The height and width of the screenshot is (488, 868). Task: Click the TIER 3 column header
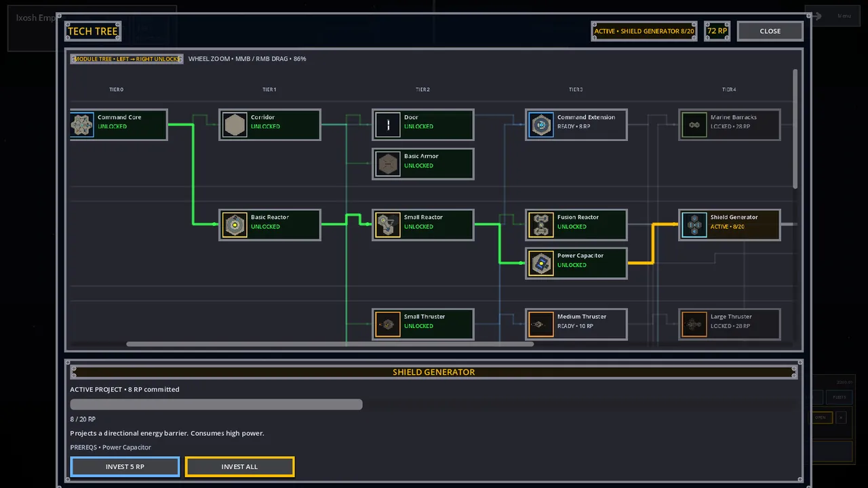(x=576, y=89)
